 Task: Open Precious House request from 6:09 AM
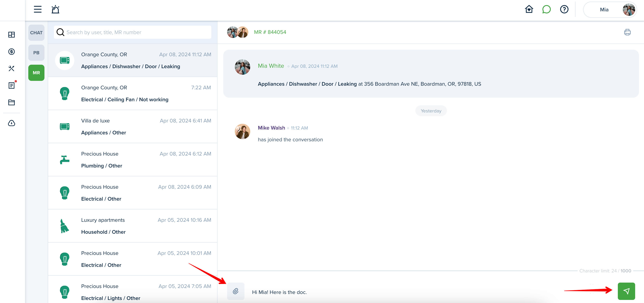[133, 193]
